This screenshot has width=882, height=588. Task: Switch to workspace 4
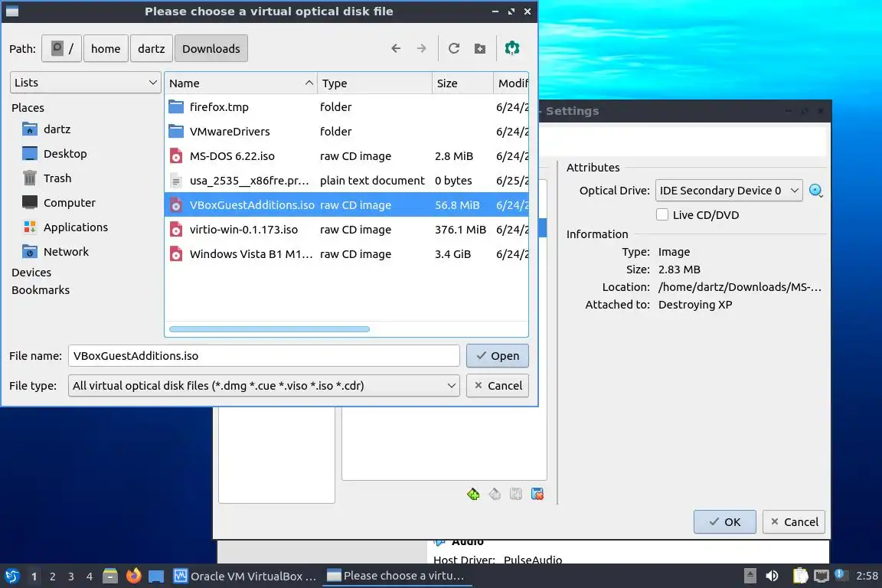coord(90,577)
